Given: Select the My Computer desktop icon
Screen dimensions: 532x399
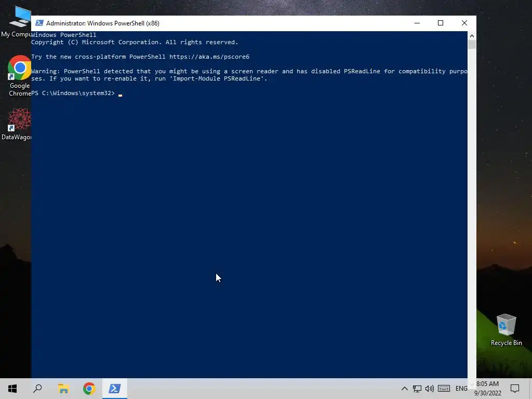Looking at the screenshot, I should click(16, 22).
